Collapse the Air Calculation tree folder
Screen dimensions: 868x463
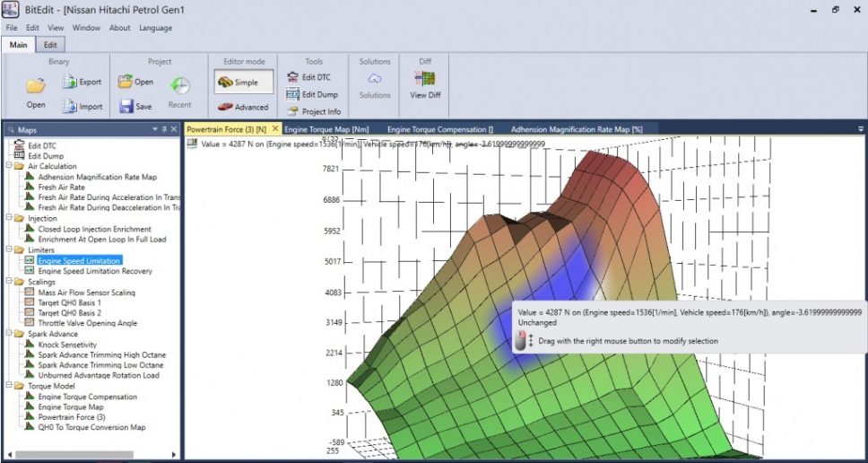tap(10, 166)
